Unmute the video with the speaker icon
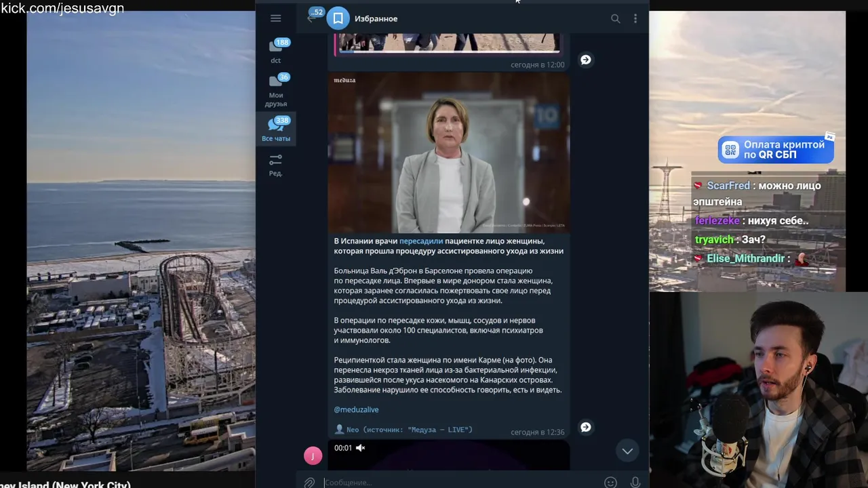The height and width of the screenshot is (488, 868). pyautogui.click(x=361, y=447)
